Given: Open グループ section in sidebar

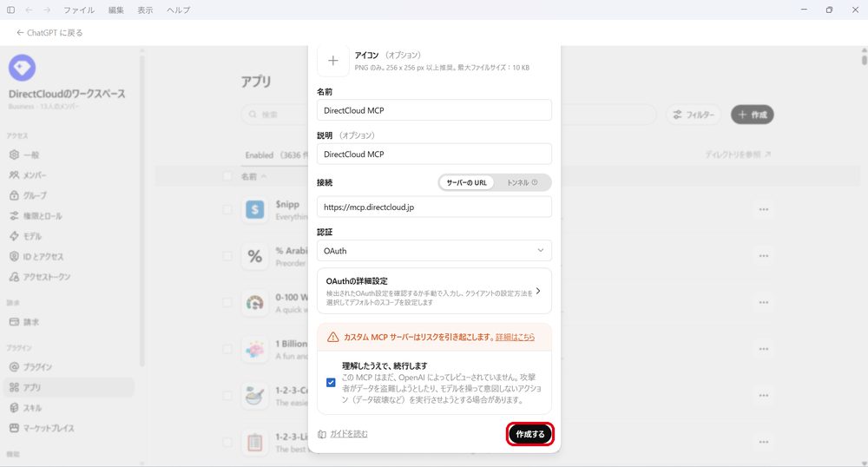Looking at the screenshot, I should (x=69, y=195).
